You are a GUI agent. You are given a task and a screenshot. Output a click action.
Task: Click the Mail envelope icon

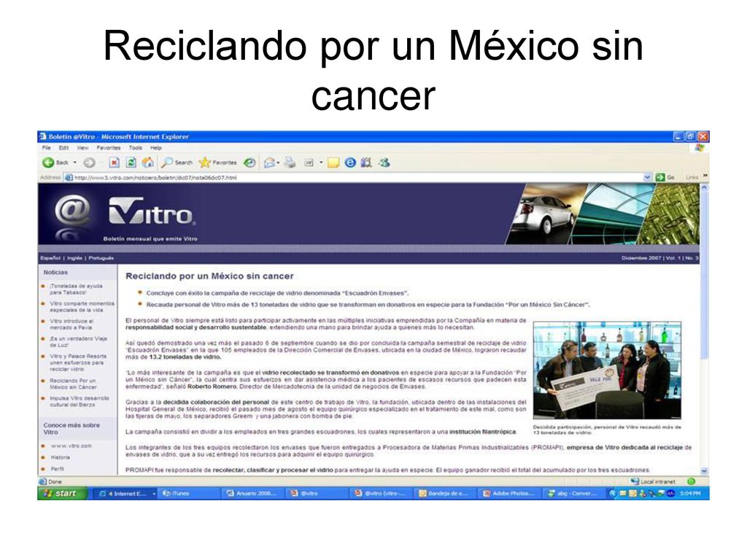(x=269, y=163)
